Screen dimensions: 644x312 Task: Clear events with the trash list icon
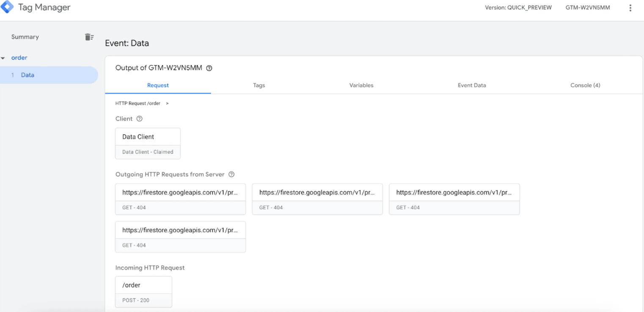click(89, 37)
